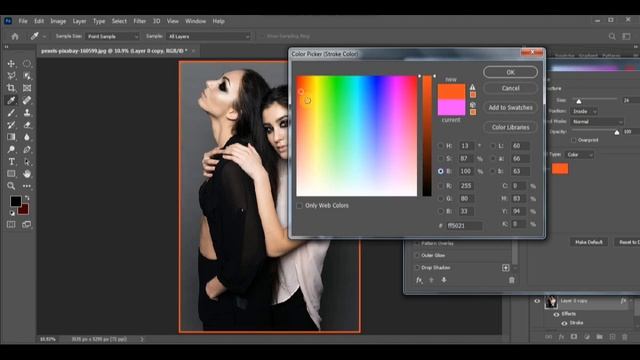Select the Zoom tool

[11, 186]
